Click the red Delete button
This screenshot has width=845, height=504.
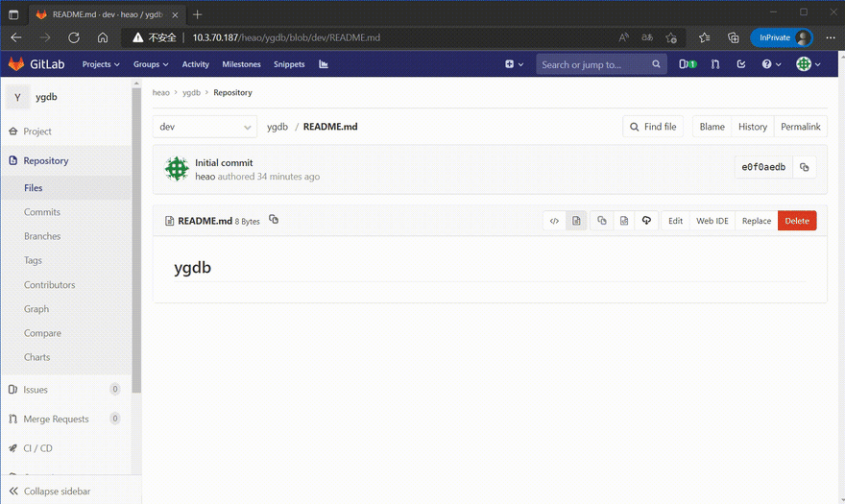tap(797, 221)
